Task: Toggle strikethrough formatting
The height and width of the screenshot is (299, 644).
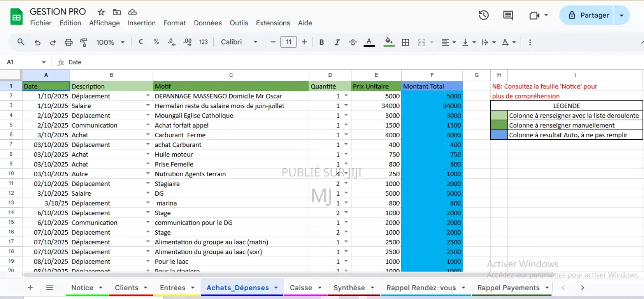Action: (353, 42)
